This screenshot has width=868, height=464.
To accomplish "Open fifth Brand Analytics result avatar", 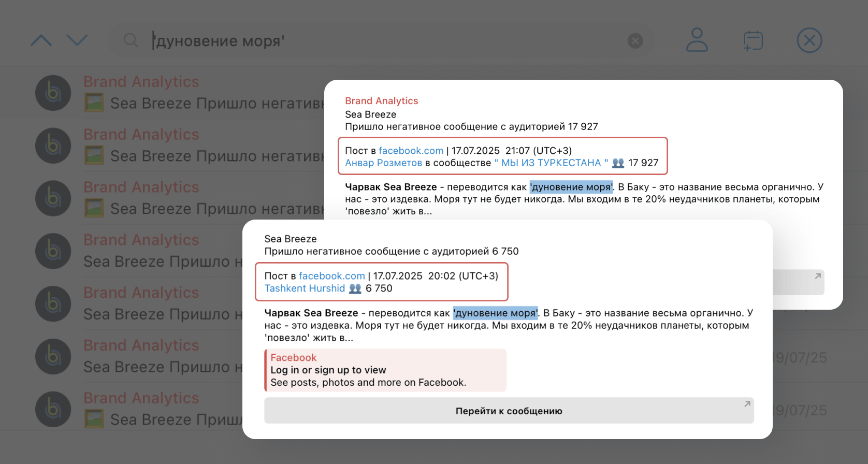I will coord(53,304).
